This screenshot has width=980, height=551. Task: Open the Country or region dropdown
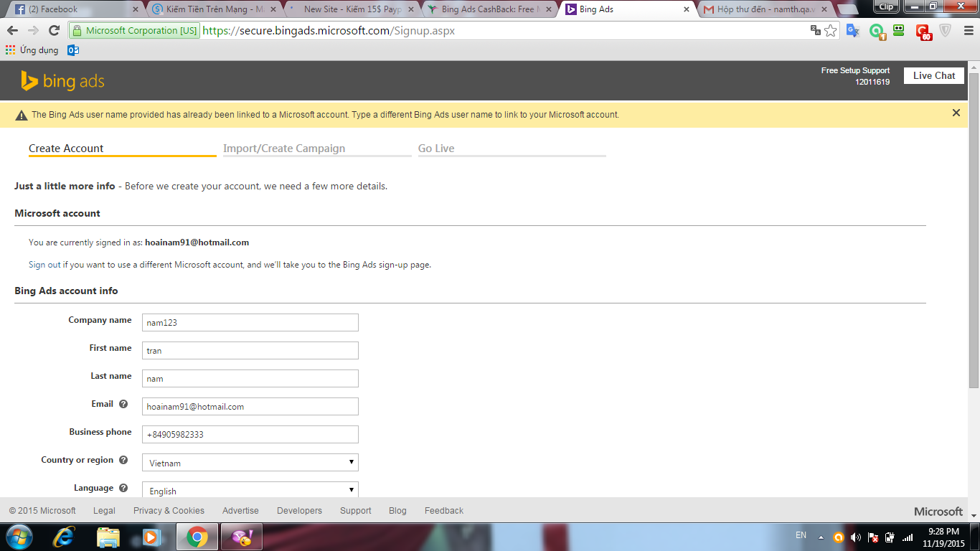point(250,463)
